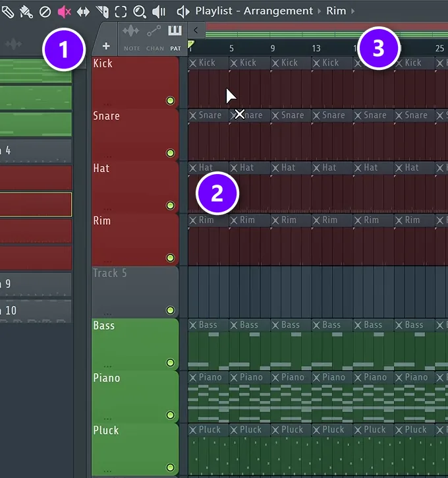Viewport: 448px width, 478px height.
Task: Select the picker pattern ending in "10"
Action: (x=36, y=311)
